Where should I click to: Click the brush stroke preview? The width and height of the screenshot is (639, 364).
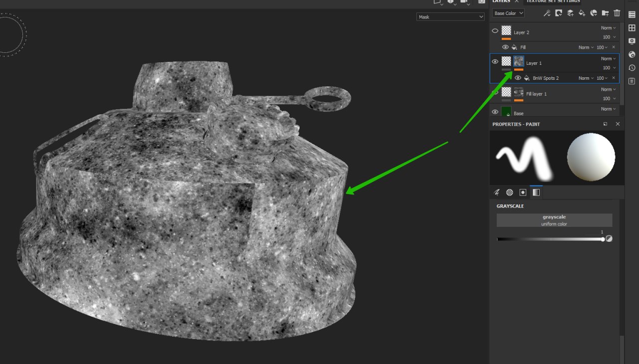(525, 158)
